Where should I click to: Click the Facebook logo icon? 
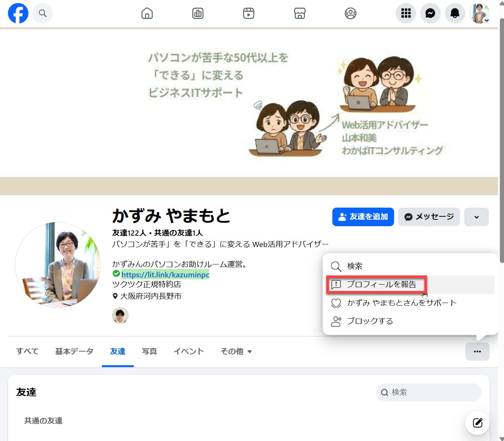(x=18, y=13)
